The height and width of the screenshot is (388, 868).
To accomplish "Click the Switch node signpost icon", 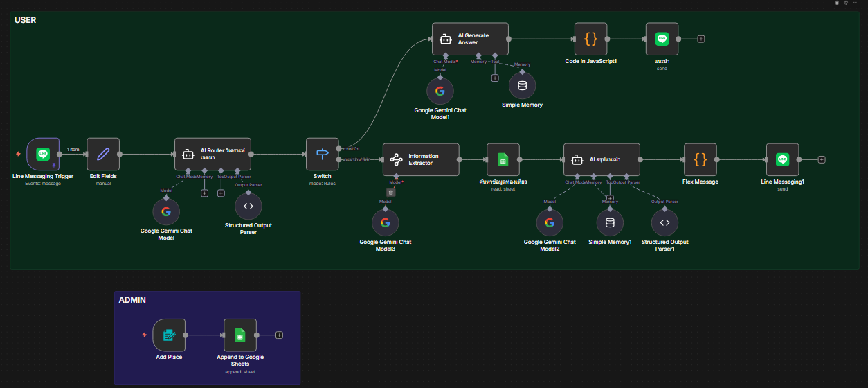I will [x=322, y=154].
